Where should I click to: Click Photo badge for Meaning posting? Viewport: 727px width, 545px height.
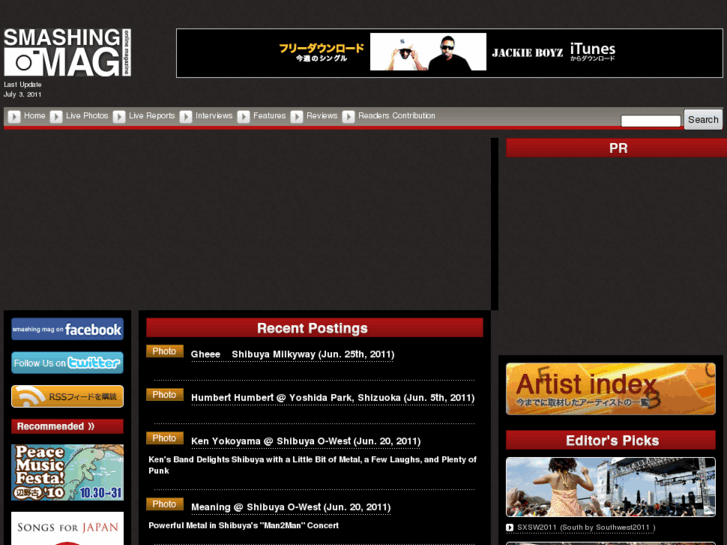pyautogui.click(x=165, y=504)
